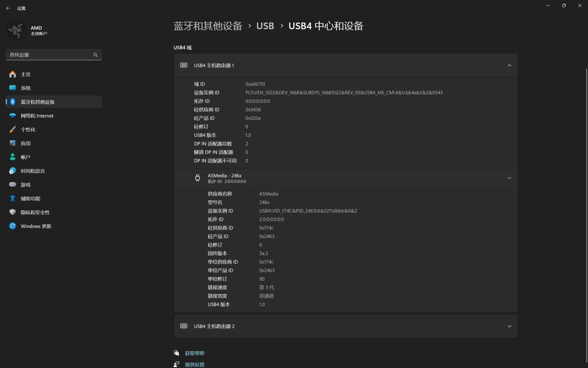The height and width of the screenshot is (368, 588).
Task: Click the 隐私和安全性 shield icon
Action: point(13,212)
